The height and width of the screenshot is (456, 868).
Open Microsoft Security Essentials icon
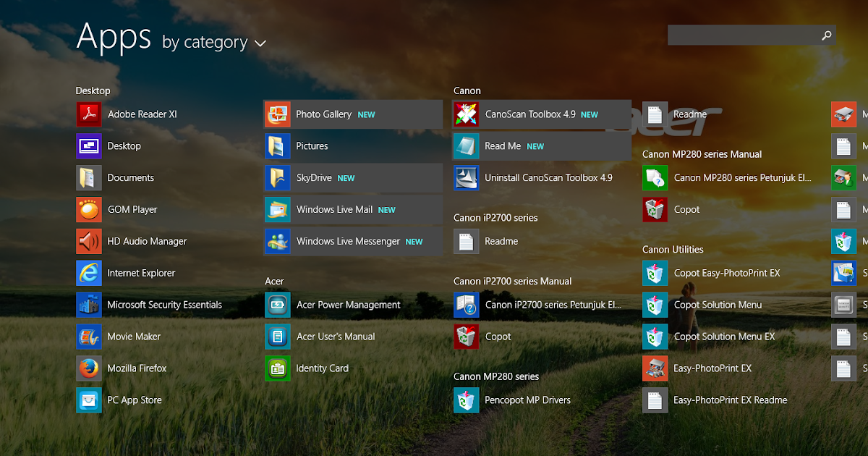click(x=89, y=305)
